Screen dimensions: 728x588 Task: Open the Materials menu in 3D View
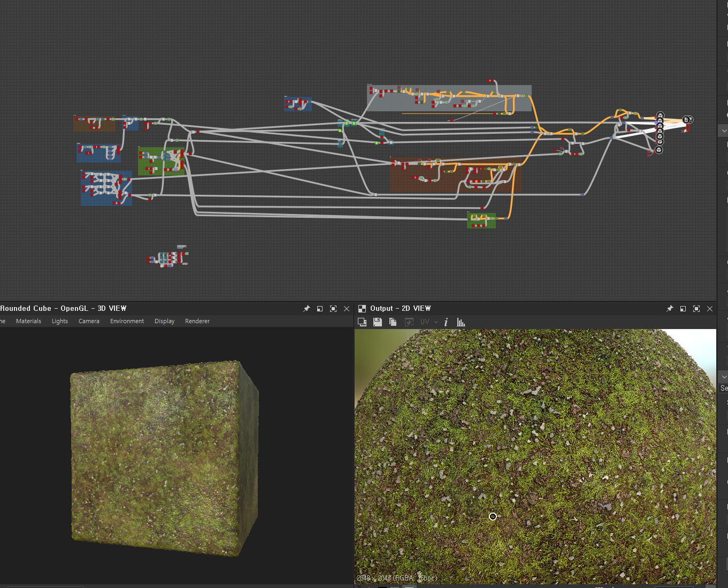(x=28, y=321)
